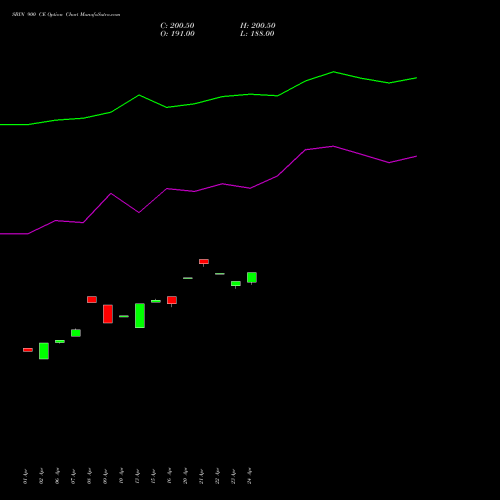Image resolution: width=500 pixels, height=500 pixels.
Task: Select the green candle for 02 Apr
Action: (44, 351)
